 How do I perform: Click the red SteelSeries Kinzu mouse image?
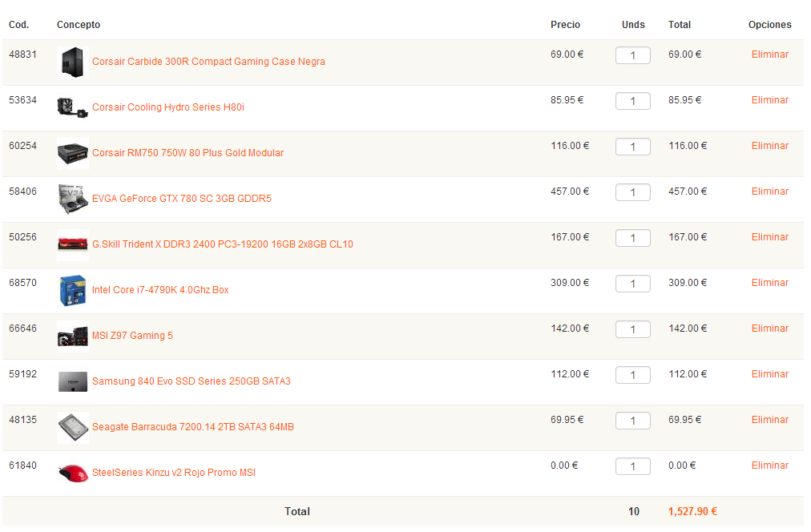(x=73, y=473)
